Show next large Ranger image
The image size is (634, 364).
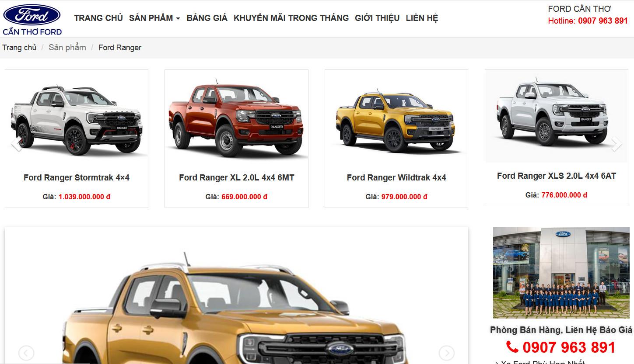pyautogui.click(x=446, y=353)
